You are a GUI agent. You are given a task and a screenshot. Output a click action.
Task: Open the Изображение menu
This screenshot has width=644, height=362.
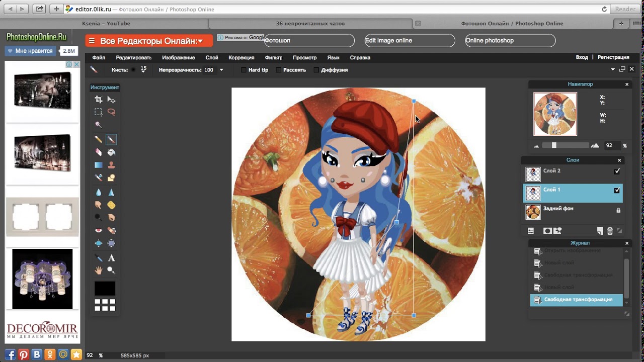[x=178, y=58]
